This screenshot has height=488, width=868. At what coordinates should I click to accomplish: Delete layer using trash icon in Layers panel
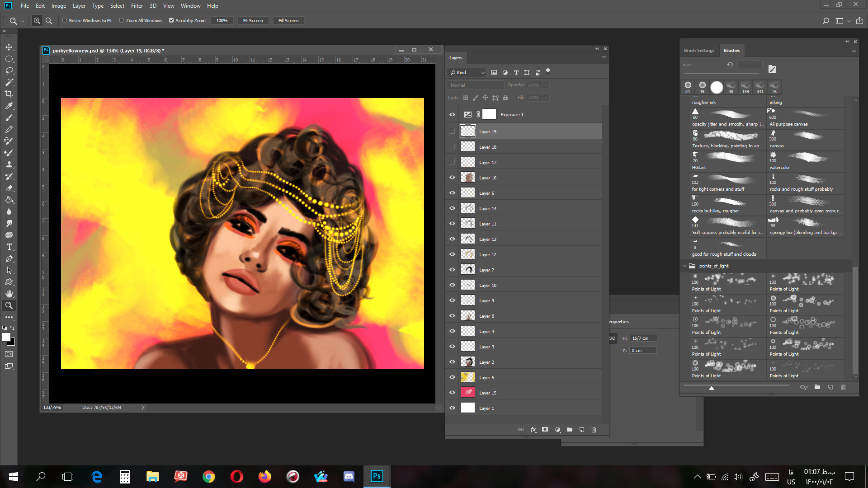pos(594,430)
